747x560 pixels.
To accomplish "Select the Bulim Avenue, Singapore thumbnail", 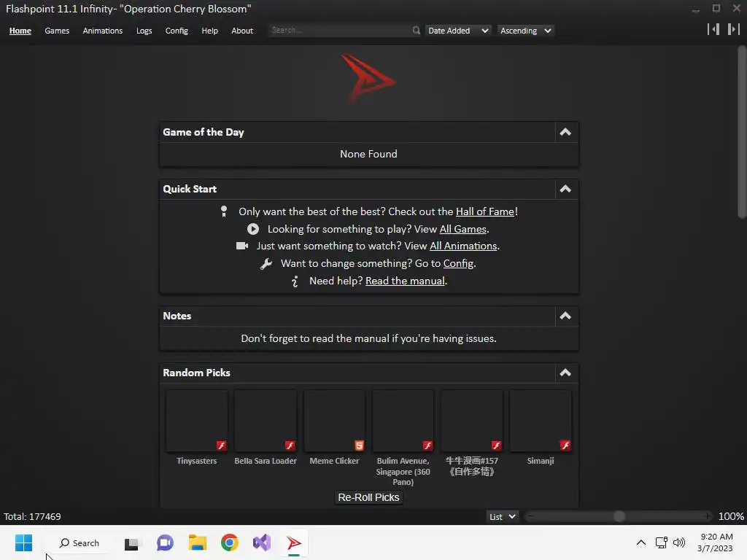I will pos(403,421).
